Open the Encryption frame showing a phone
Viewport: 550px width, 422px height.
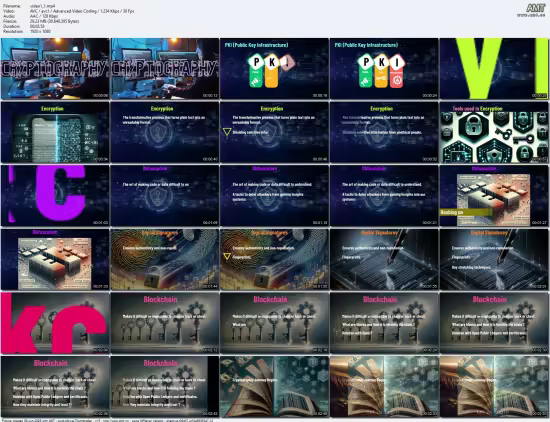pos(55,132)
